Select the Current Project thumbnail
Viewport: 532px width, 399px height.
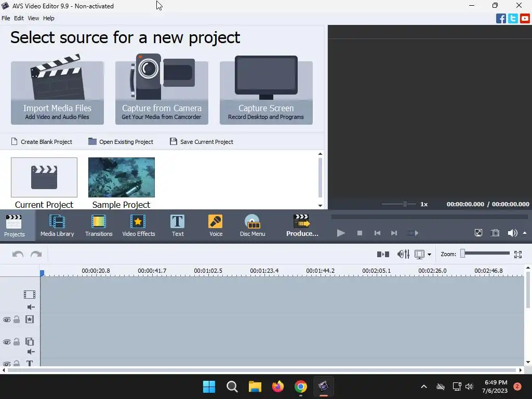point(44,177)
